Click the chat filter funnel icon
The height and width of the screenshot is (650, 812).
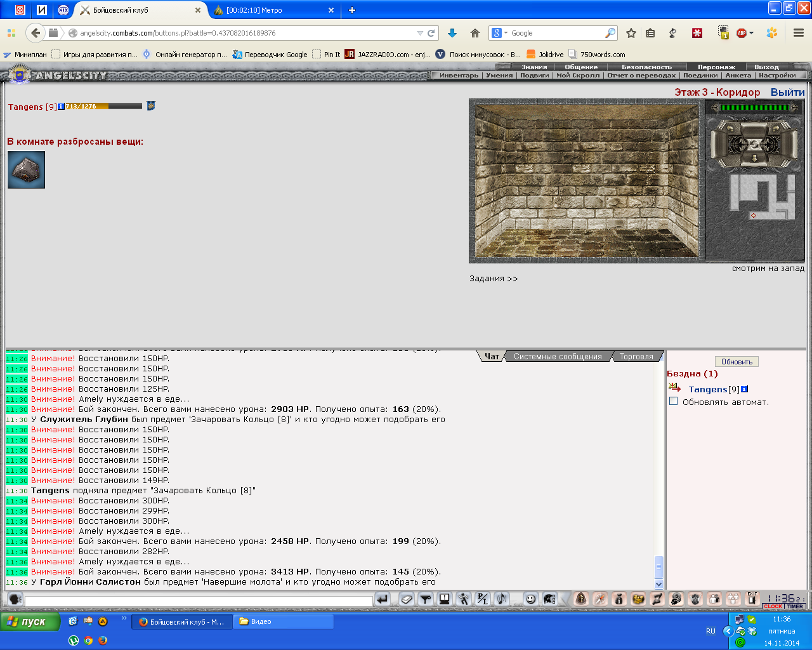pyautogui.click(x=426, y=599)
